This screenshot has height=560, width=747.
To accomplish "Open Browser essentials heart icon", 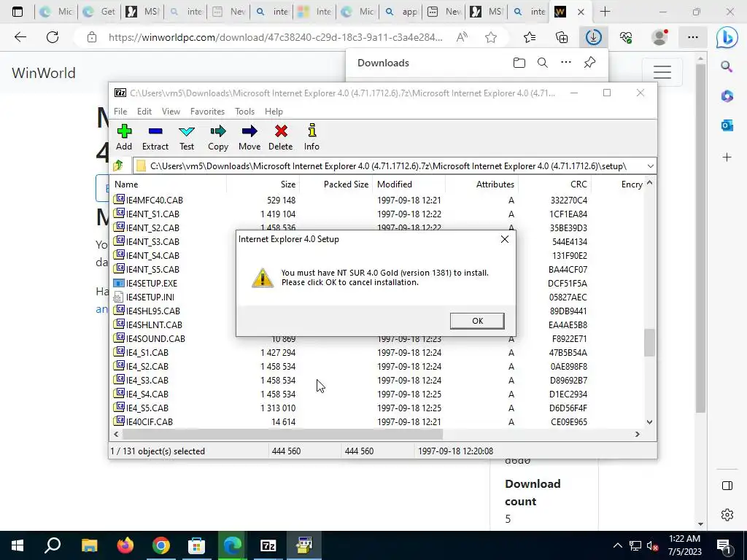I will tap(626, 37).
